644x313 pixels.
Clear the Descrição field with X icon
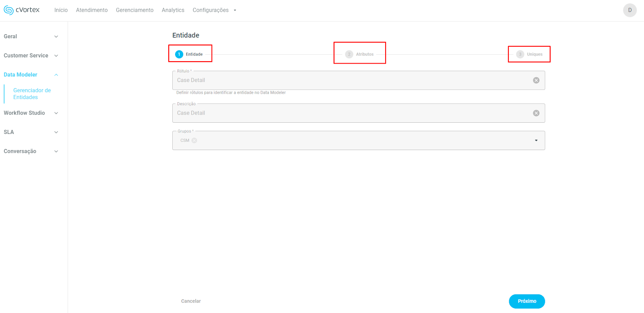pyautogui.click(x=536, y=113)
